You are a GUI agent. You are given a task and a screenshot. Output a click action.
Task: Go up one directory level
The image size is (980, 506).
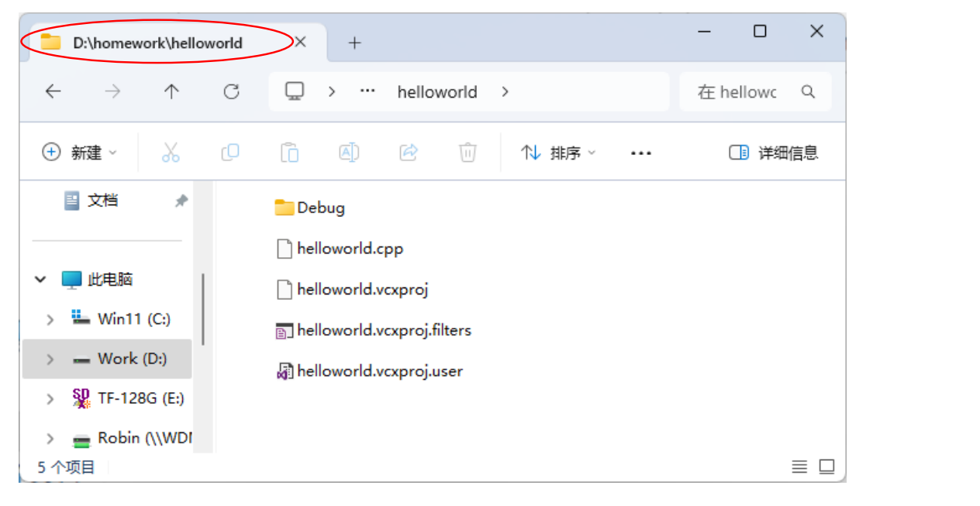[171, 92]
